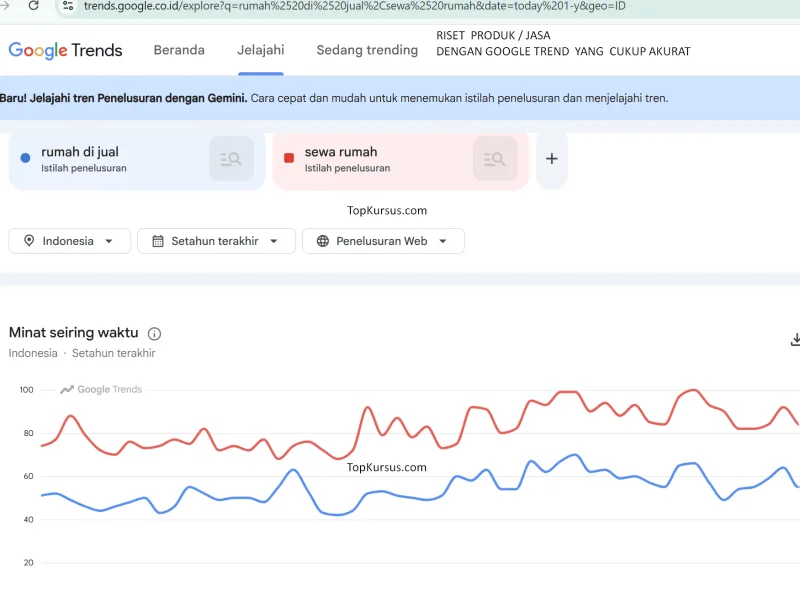Open the site information icon in address bar
Image resolution: width=800 pixels, height=601 pixels.
pos(68,6)
